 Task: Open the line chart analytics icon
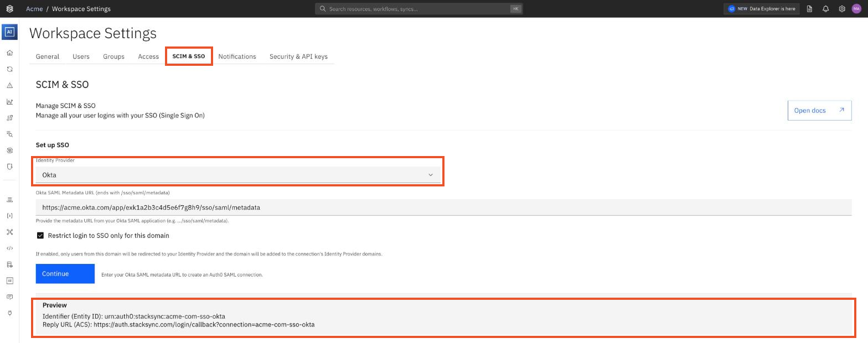pyautogui.click(x=9, y=102)
